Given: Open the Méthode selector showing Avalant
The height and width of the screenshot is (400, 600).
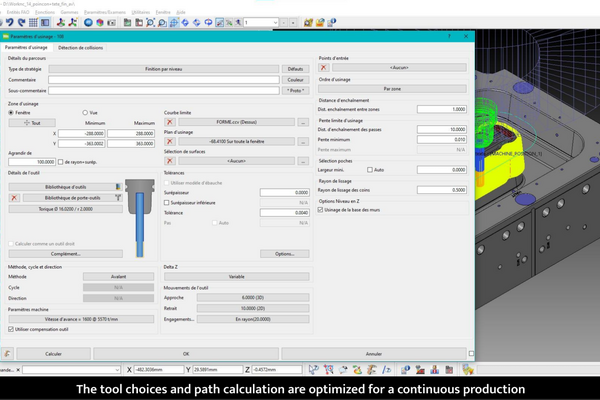Looking at the screenshot, I should coord(118,277).
